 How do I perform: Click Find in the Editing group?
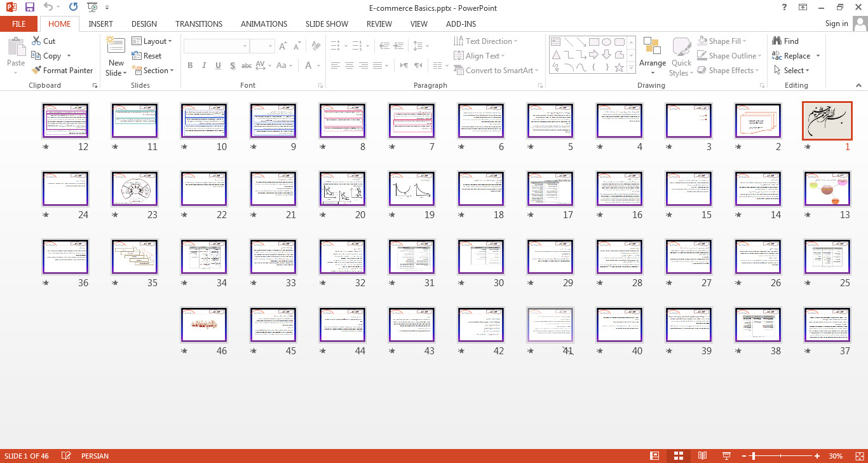pyautogui.click(x=785, y=41)
